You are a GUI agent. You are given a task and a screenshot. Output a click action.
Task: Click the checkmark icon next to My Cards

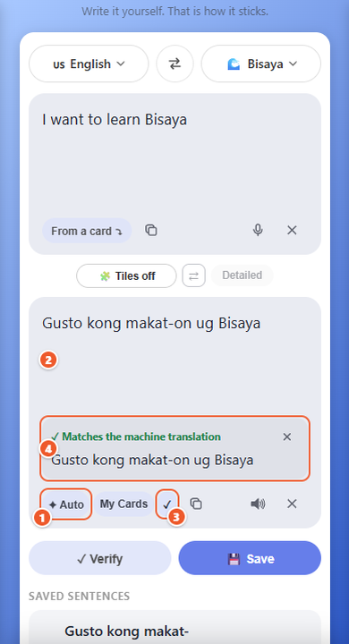coord(167,504)
